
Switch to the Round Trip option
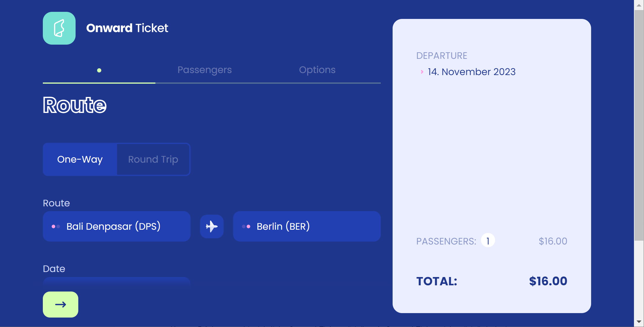tap(153, 159)
